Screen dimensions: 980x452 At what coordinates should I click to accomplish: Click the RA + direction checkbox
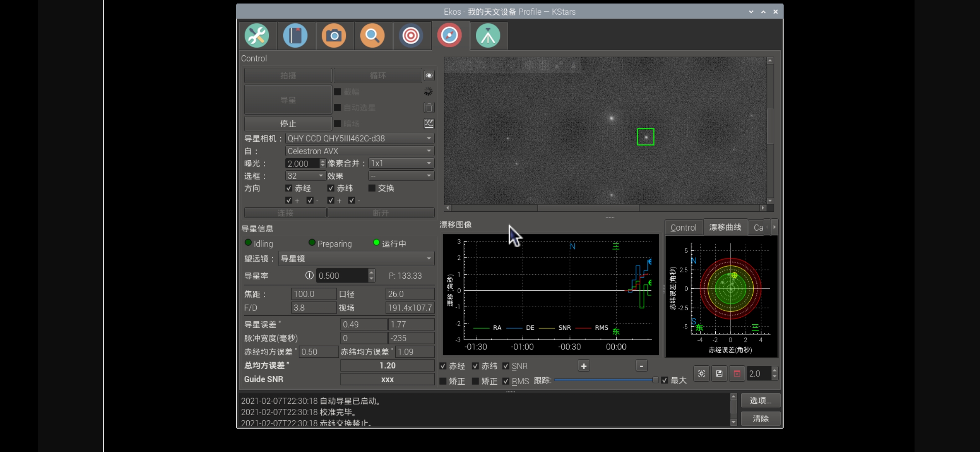point(289,200)
